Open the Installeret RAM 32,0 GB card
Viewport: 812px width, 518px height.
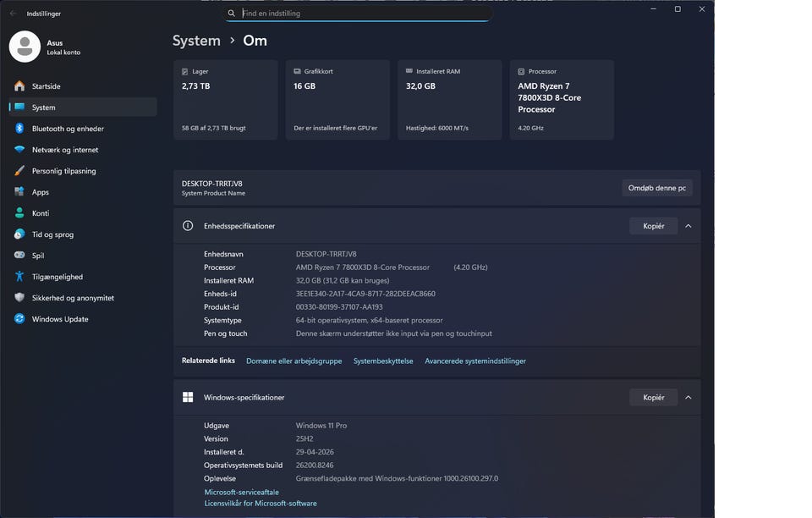(x=449, y=100)
